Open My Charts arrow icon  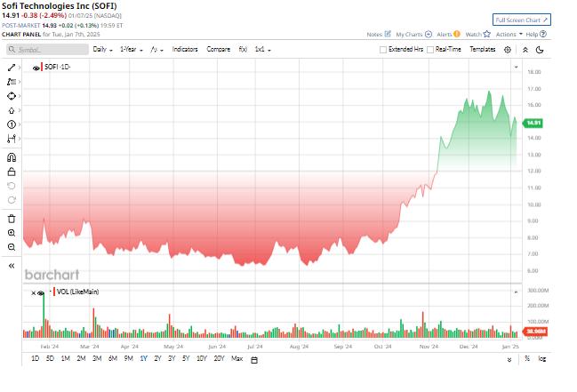pyautogui.click(x=429, y=35)
